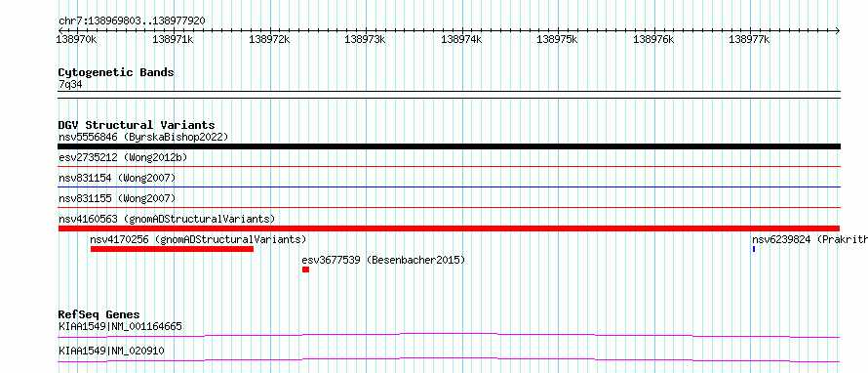Click the black nsv5556846 variant bar

click(x=449, y=146)
